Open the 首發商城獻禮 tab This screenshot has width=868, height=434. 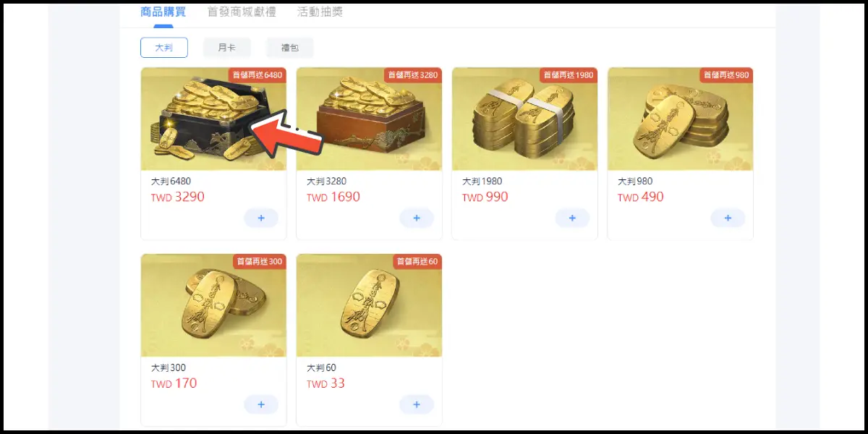point(242,12)
